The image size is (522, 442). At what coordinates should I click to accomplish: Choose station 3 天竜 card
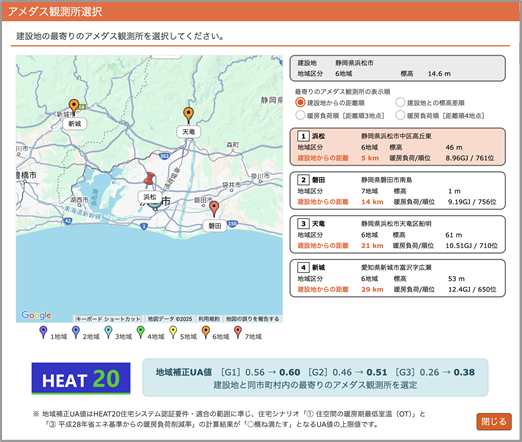click(x=397, y=234)
